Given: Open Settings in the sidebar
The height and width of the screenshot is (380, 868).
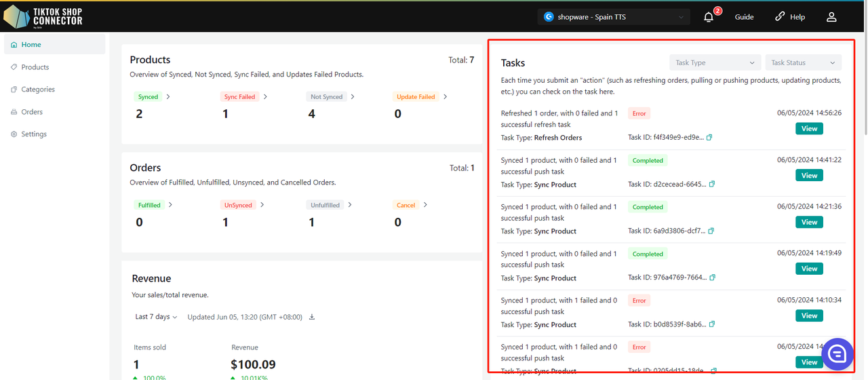Looking at the screenshot, I should click(x=34, y=134).
